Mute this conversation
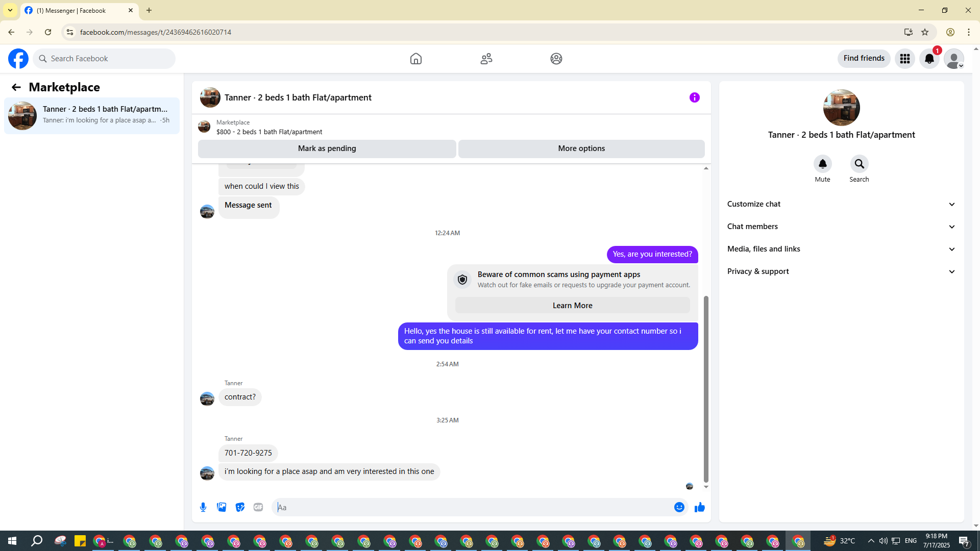This screenshot has height=551, width=980. [823, 164]
